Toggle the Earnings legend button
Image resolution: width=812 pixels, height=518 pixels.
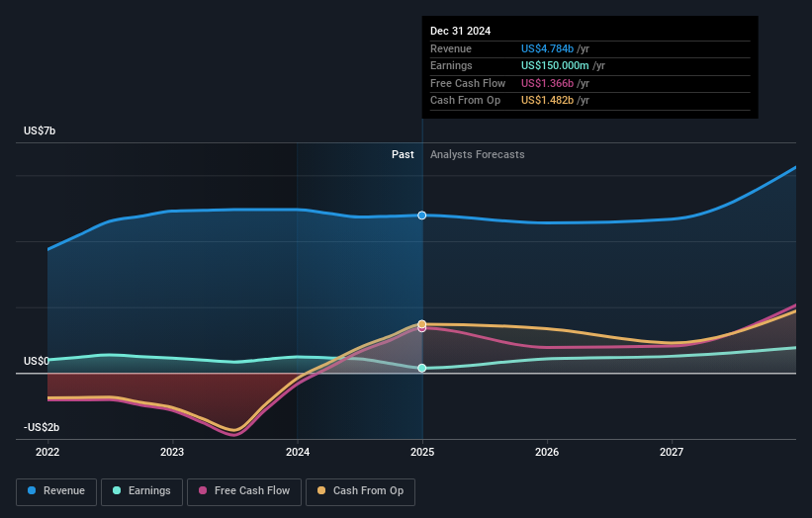click(141, 491)
